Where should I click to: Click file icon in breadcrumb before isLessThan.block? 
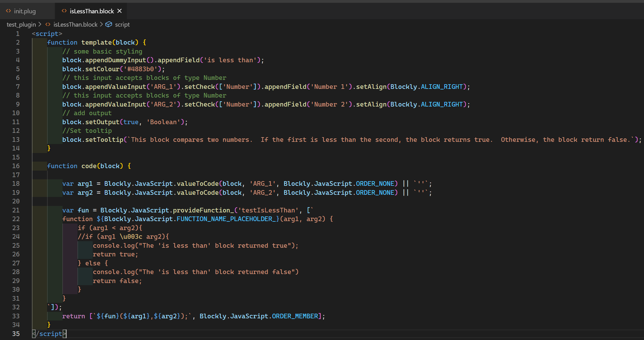[x=48, y=24]
